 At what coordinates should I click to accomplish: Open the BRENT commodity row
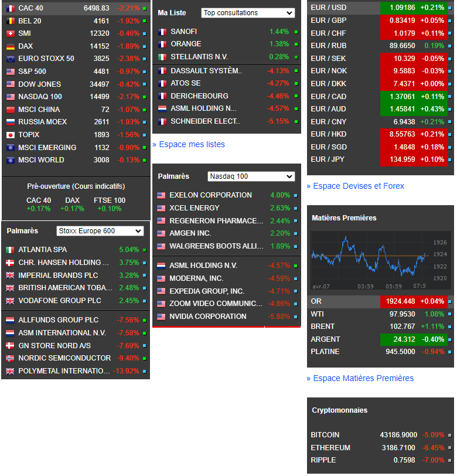380,327
